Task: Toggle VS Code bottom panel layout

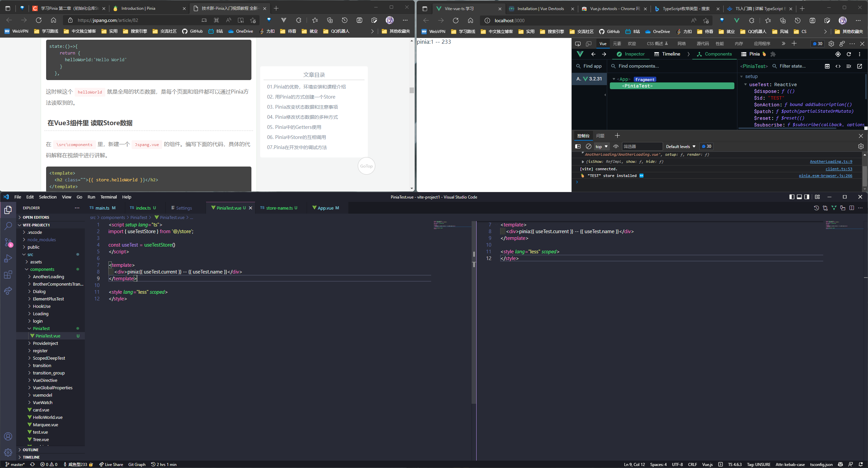Action: pyautogui.click(x=799, y=197)
